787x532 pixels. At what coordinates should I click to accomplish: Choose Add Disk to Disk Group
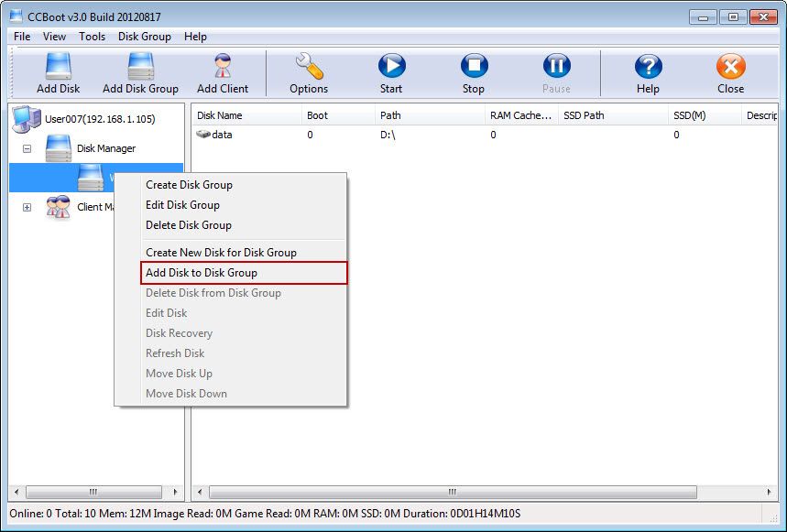tap(202, 273)
